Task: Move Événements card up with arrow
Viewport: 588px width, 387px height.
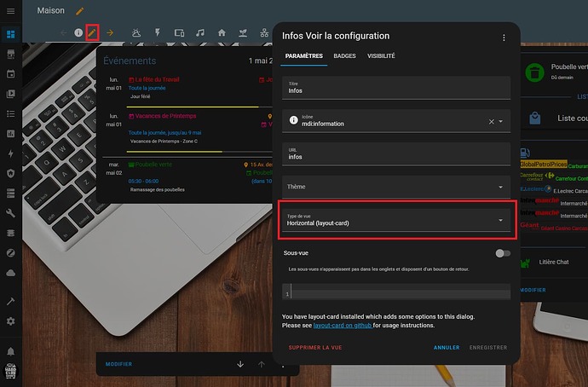Action: coord(262,364)
